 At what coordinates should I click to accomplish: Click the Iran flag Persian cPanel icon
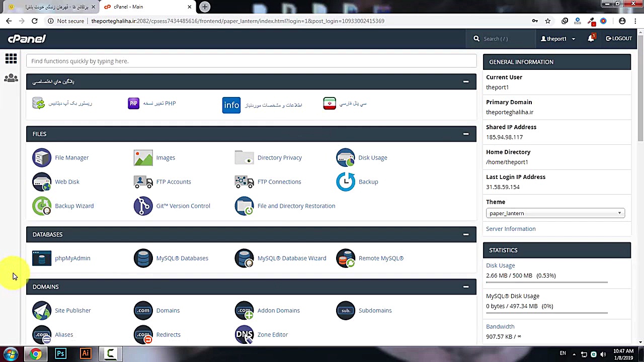330,104
